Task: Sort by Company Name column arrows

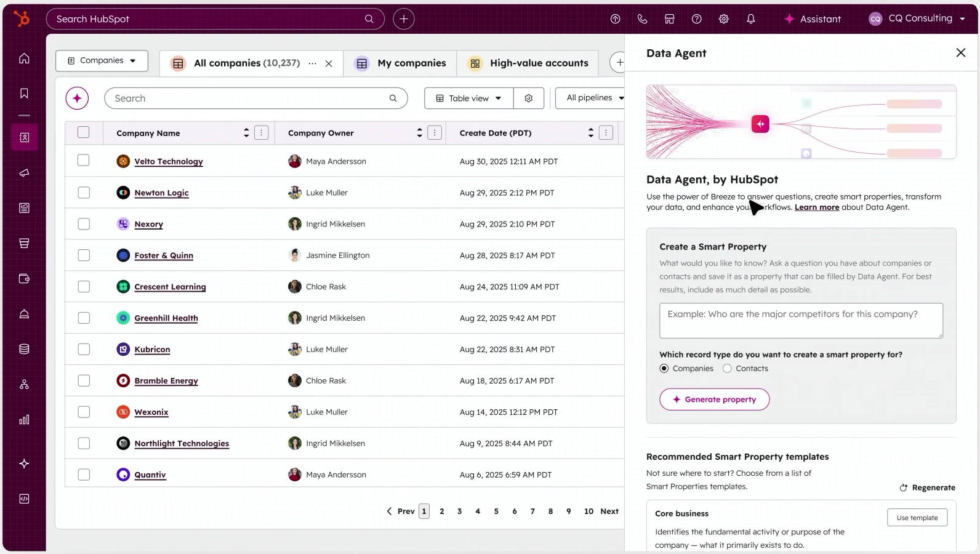Action: 246,133
